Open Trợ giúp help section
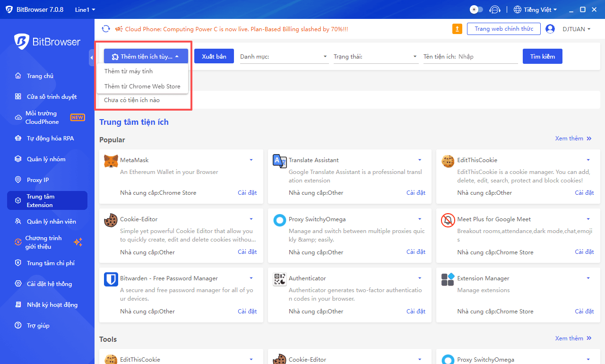The height and width of the screenshot is (364, 605). coord(31,325)
